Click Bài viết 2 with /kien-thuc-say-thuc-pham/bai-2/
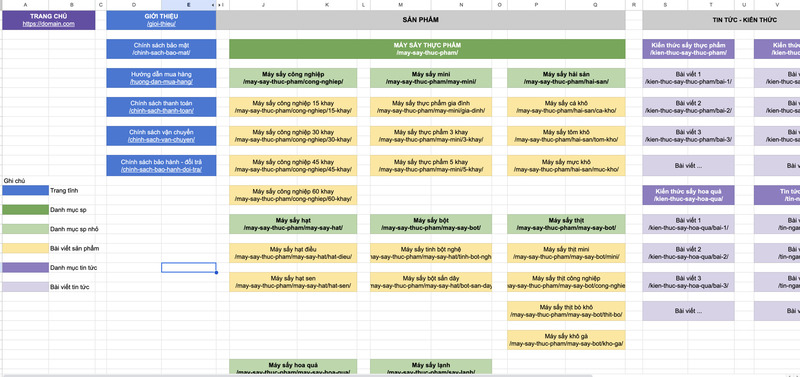 (688, 107)
